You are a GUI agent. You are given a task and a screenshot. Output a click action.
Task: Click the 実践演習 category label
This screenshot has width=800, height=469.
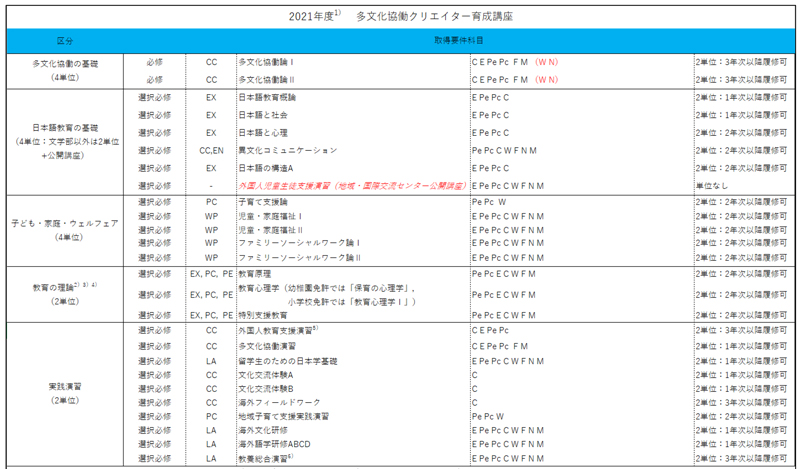pyautogui.click(x=65, y=385)
